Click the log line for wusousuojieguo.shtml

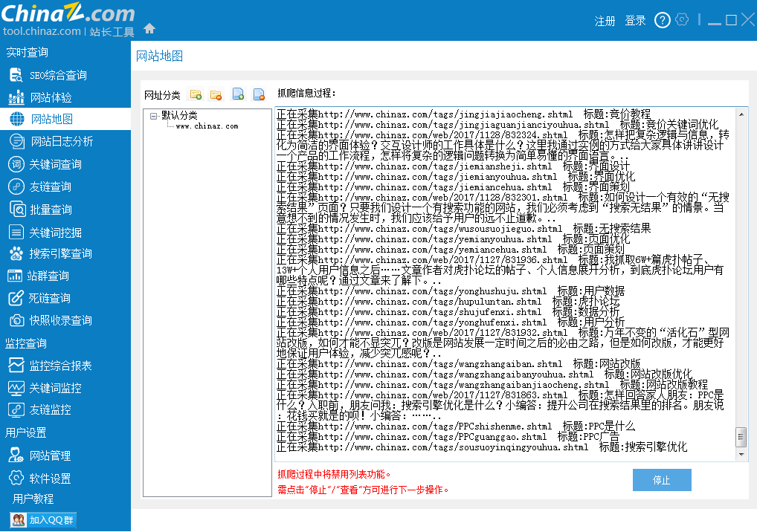click(x=463, y=229)
